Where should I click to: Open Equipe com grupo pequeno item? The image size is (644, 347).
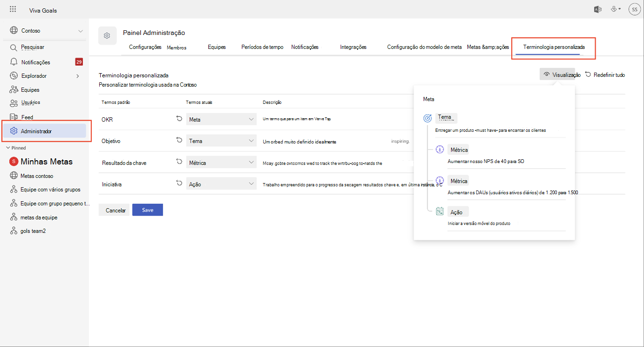pos(55,204)
